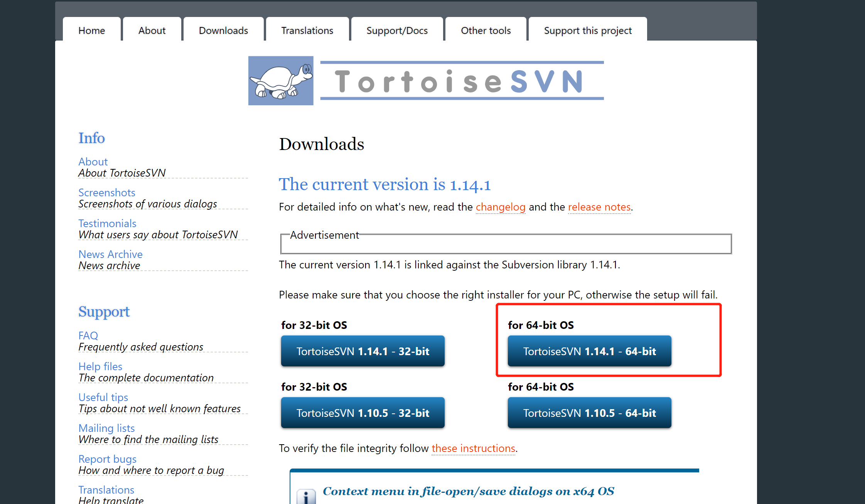Click TortoiseSVN 1.10.5 64-bit button
Image resolution: width=865 pixels, height=504 pixels.
[x=589, y=413]
